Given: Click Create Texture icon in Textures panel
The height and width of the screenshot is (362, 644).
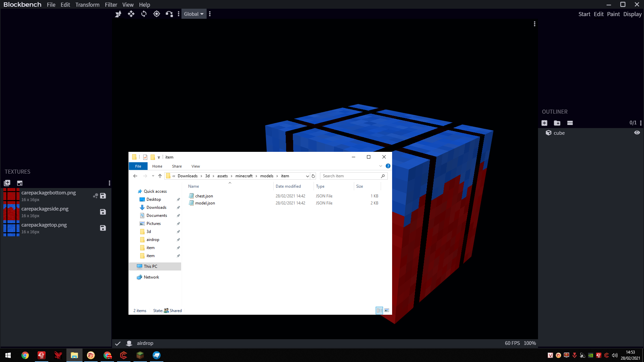Looking at the screenshot, I should point(20,183).
